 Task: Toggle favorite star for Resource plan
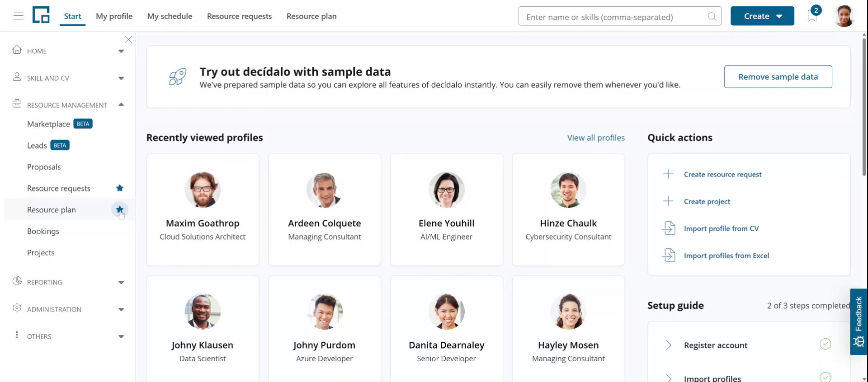coord(120,210)
